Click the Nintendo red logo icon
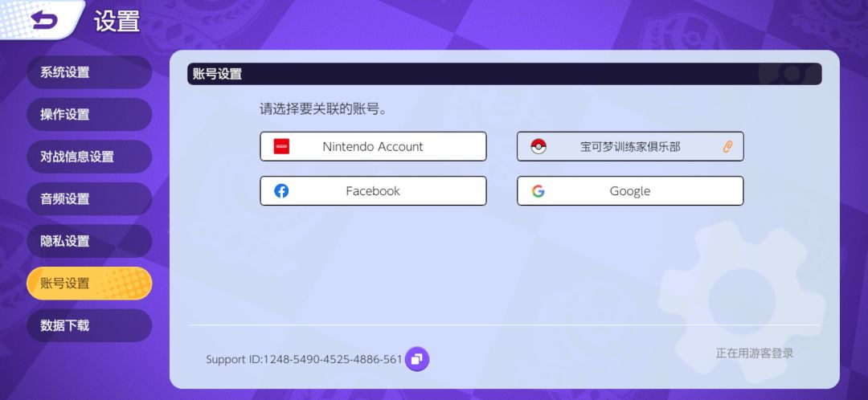868x400 pixels. [281, 147]
